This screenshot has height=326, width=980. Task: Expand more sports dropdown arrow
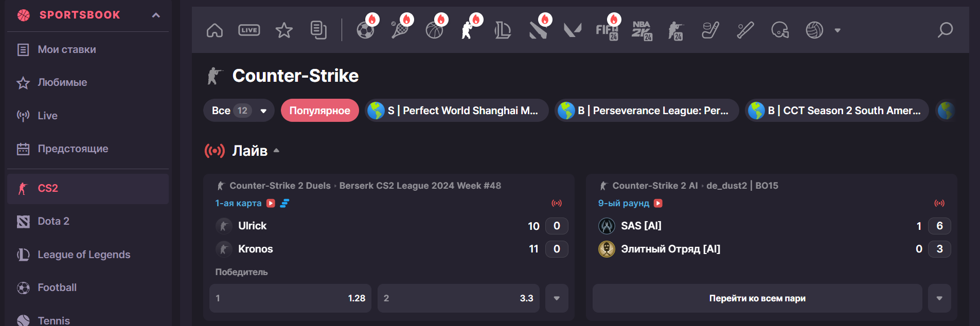pyautogui.click(x=838, y=30)
